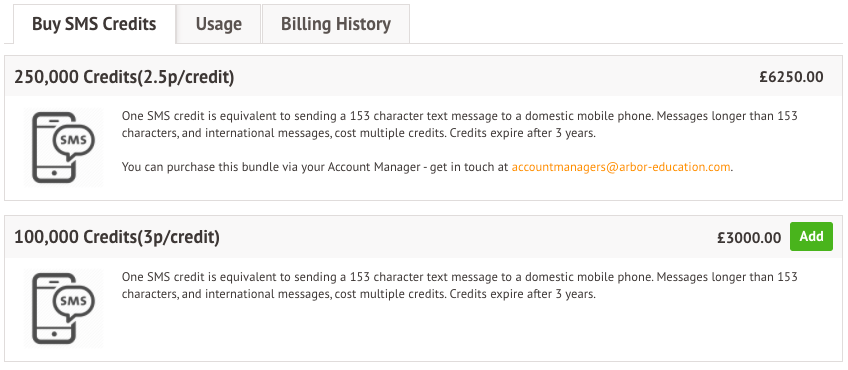The height and width of the screenshot is (370, 848).
Task: Click phone home button in 100,000 bundle icon
Action: (54, 334)
